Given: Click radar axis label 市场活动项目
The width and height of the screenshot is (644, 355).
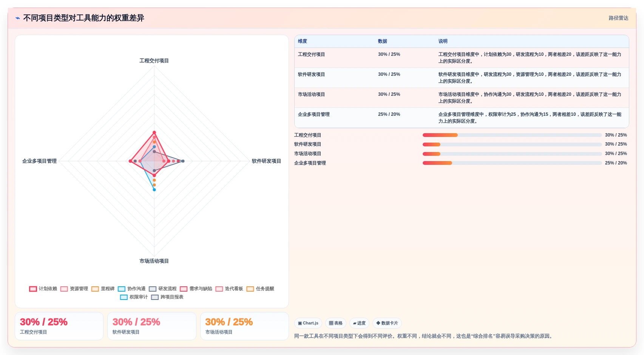Looking at the screenshot, I should tap(154, 261).
